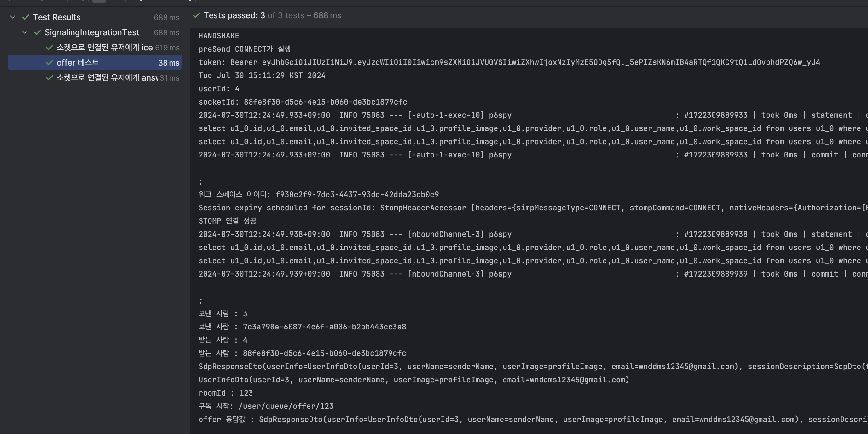Collapse the Test Results root chevron
868x434 pixels.
pyautogui.click(x=13, y=17)
